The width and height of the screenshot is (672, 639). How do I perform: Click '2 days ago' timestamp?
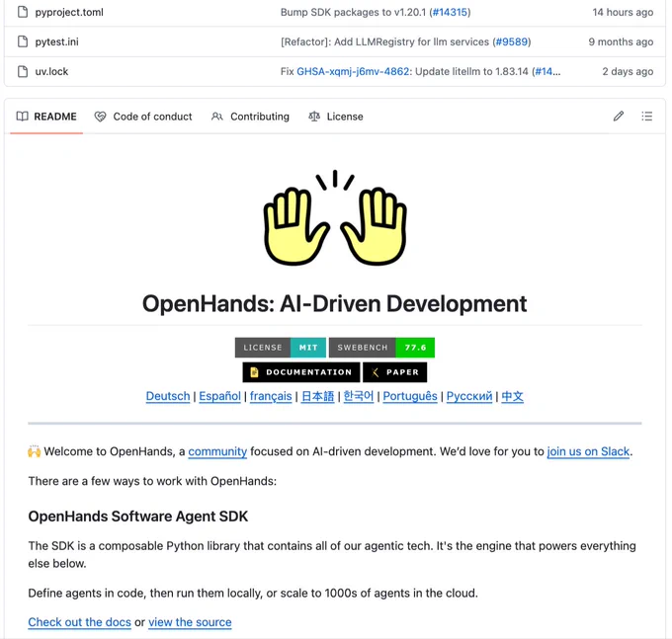point(628,71)
